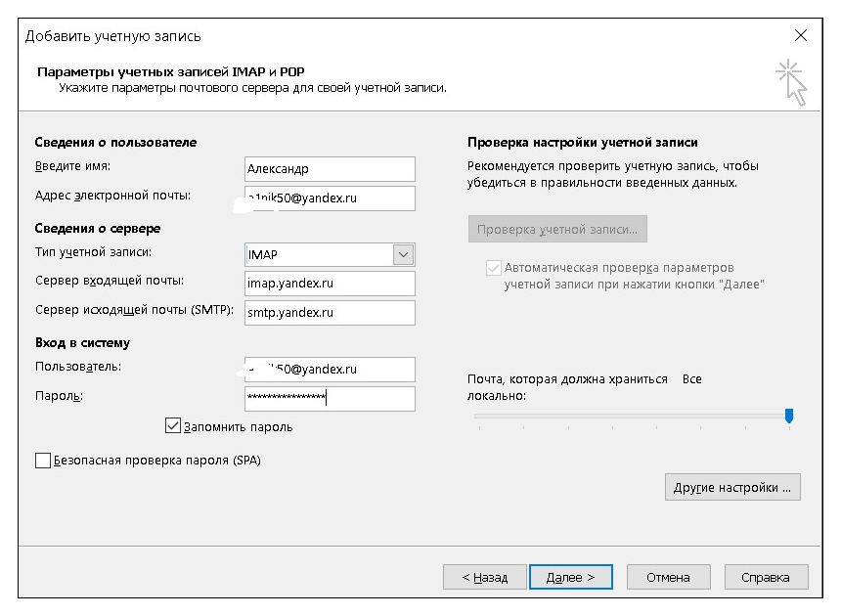Open Другие настройки dialog
This screenshot has width=841, height=616.
click(x=732, y=487)
